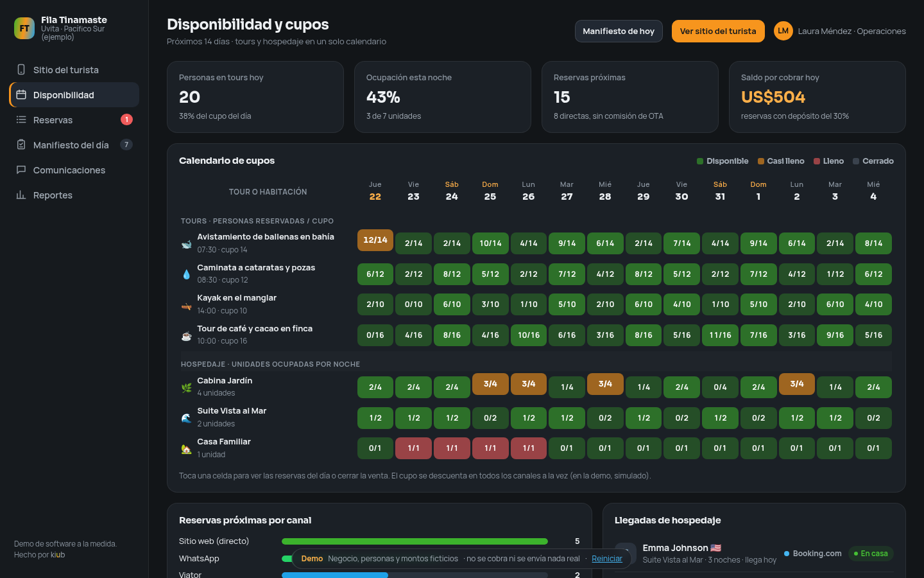Open Casa Familiar 1/1 cell on Vie 23
The width and height of the screenshot is (924, 578).
414,448
